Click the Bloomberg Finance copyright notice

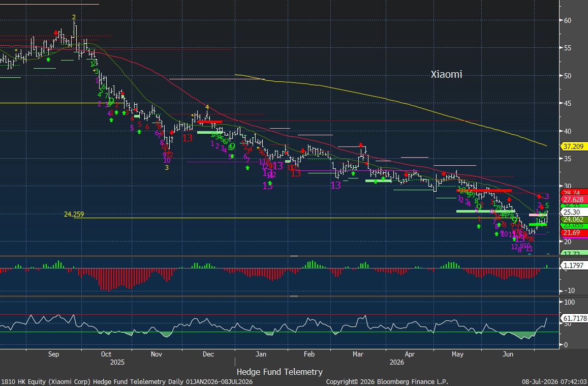[x=387, y=381]
